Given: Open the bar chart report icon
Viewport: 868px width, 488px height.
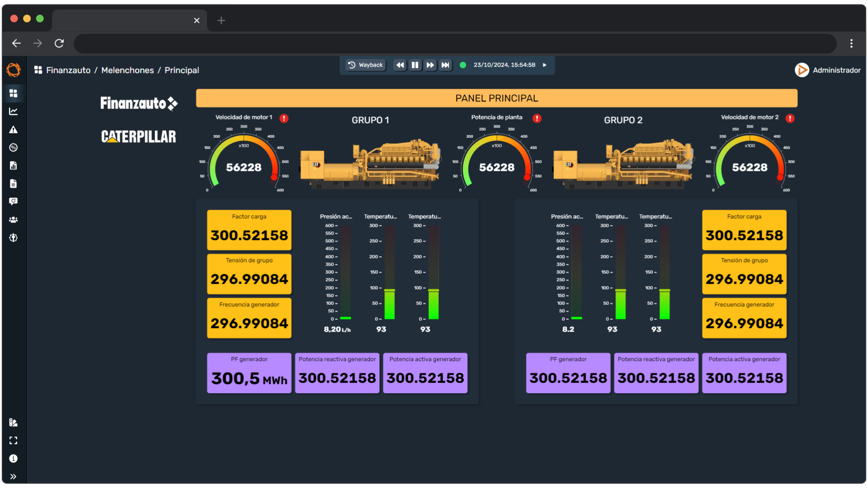Looking at the screenshot, I should (13, 165).
